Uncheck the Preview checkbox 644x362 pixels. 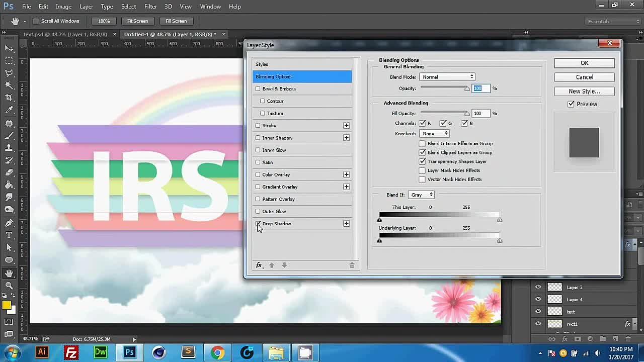pos(571,104)
